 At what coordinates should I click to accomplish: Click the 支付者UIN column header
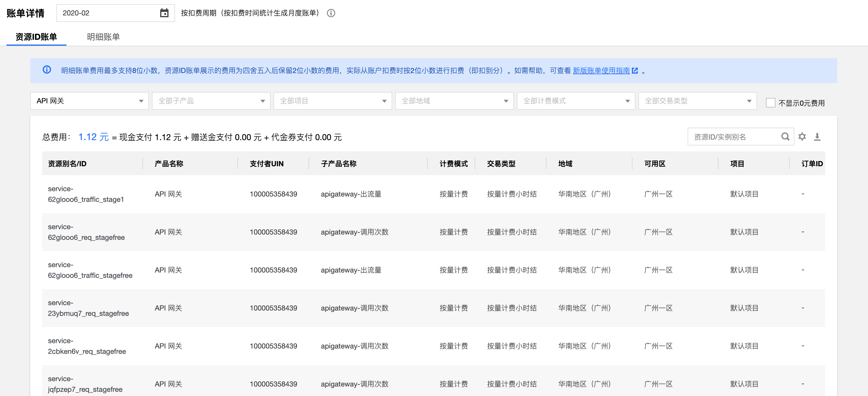coord(266,164)
